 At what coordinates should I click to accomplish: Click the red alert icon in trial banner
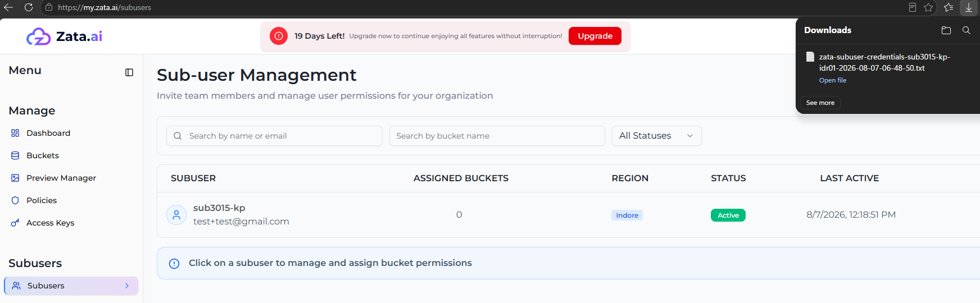coord(279,36)
